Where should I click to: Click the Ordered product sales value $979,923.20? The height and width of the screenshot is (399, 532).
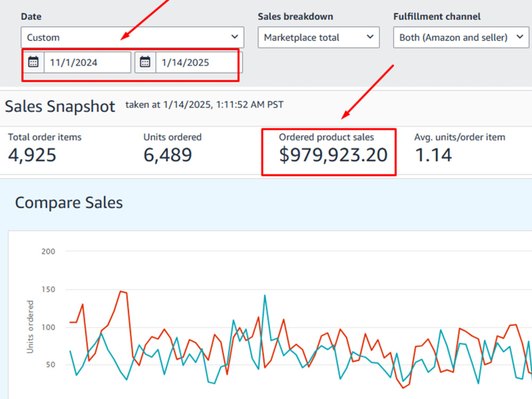[x=333, y=155]
